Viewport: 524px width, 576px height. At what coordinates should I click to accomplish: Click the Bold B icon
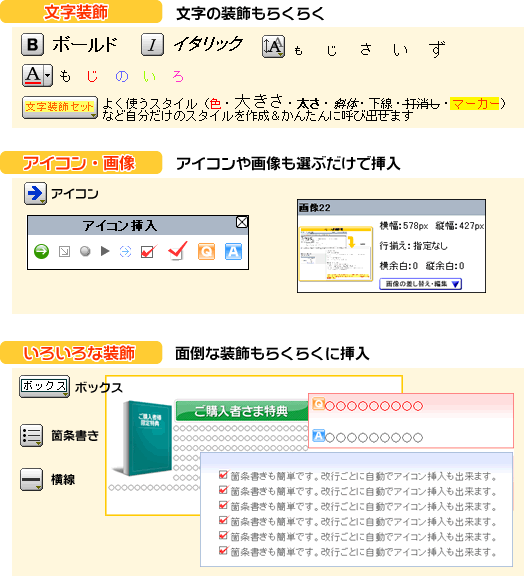[x=32, y=44]
